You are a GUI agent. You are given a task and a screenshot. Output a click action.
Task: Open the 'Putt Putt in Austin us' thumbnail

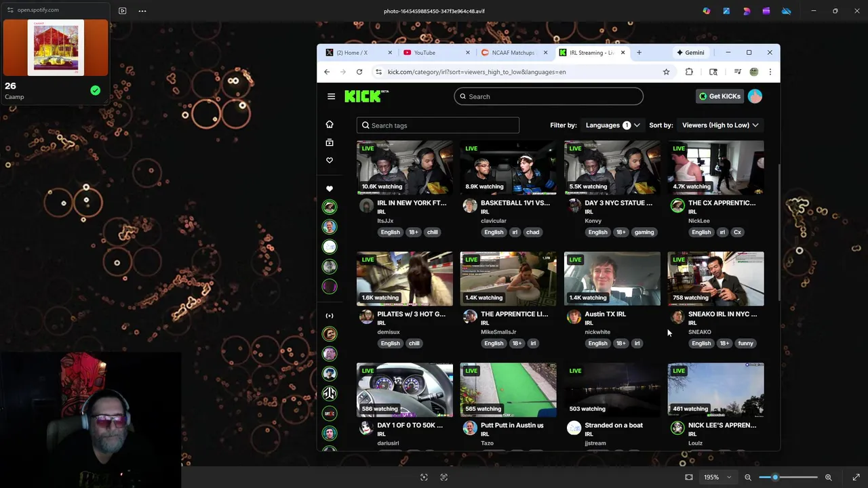pyautogui.click(x=508, y=390)
